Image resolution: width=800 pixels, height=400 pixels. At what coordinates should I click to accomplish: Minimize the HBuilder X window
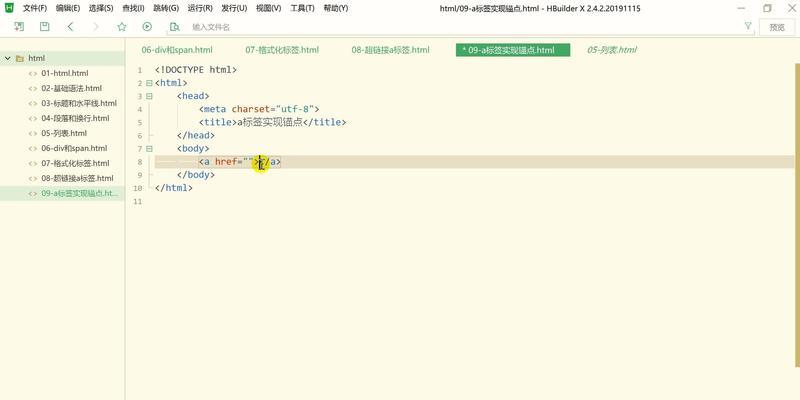pyautogui.click(x=742, y=8)
